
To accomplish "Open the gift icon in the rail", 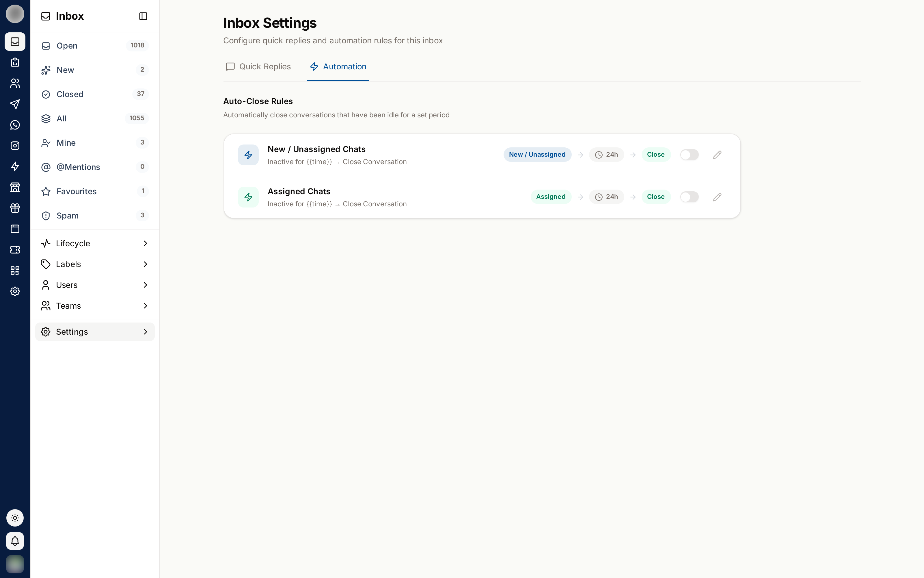I will (15, 208).
